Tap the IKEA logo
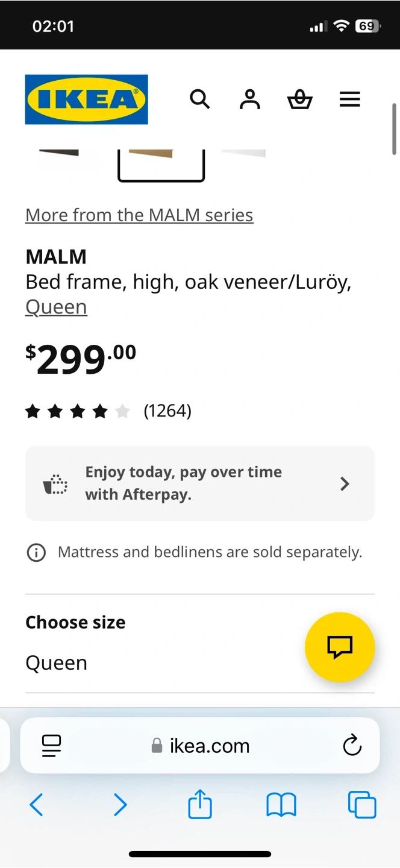The height and width of the screenshot is (868, 400). click(x=86, y=99)
